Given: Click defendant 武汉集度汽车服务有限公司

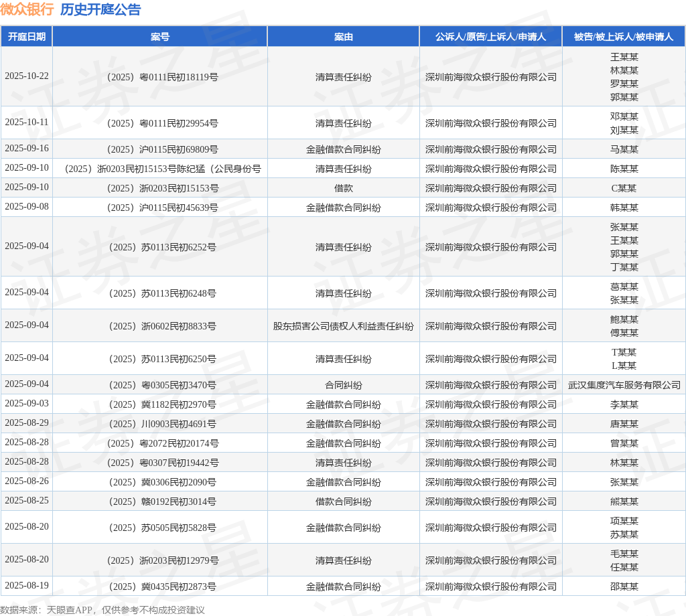Looking at the screenshot, I should (x=624, y=385).
